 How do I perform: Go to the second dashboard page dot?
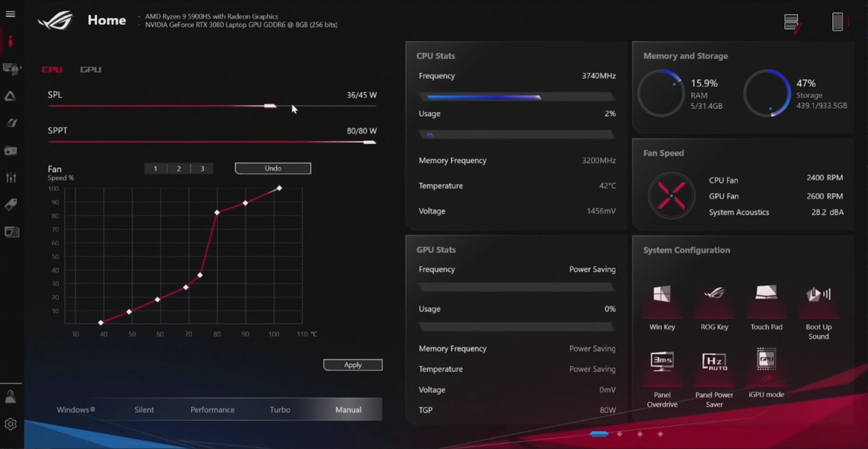[619, 434]
